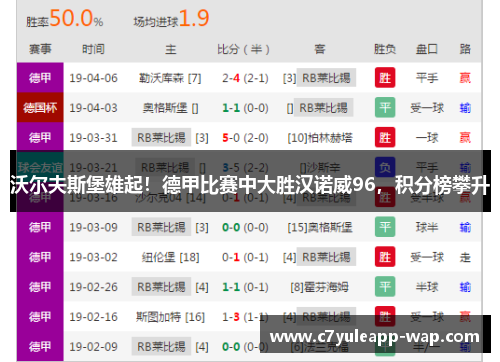Click the 2-4 (2-1) score

coord(245,78)
